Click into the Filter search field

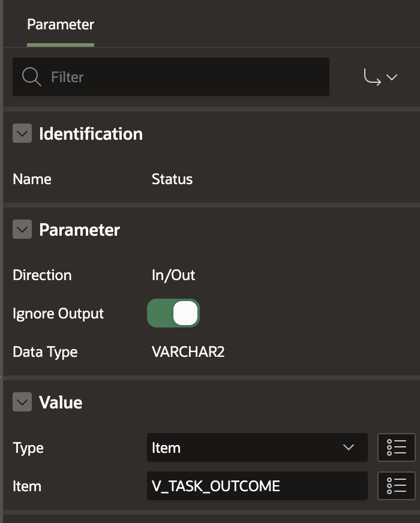coord(180,77)
